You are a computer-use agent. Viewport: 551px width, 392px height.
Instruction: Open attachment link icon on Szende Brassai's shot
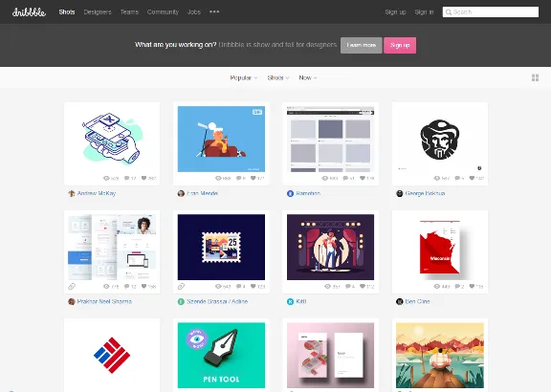(181, 287)
